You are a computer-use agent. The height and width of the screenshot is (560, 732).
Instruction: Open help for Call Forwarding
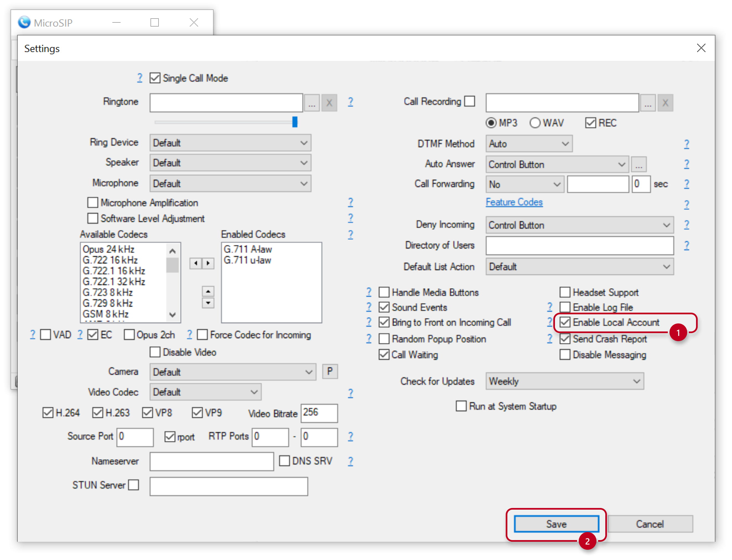(x=686, y=184)
